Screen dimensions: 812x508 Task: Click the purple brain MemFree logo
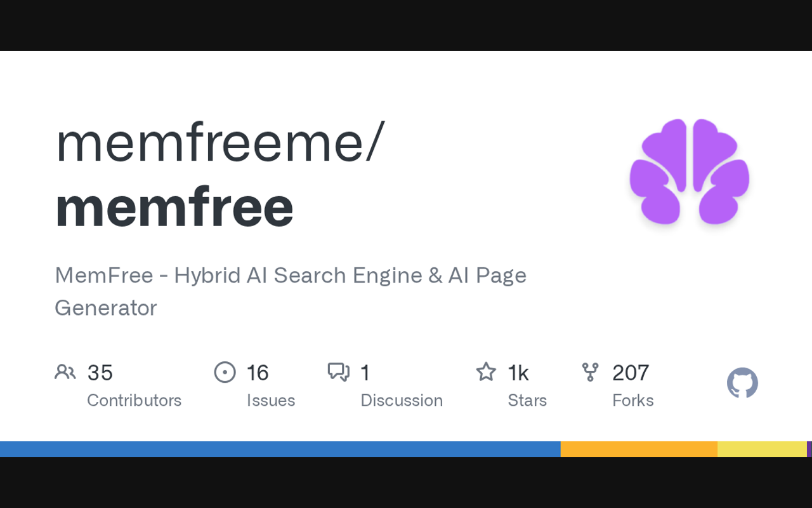[x=690, y=171]
